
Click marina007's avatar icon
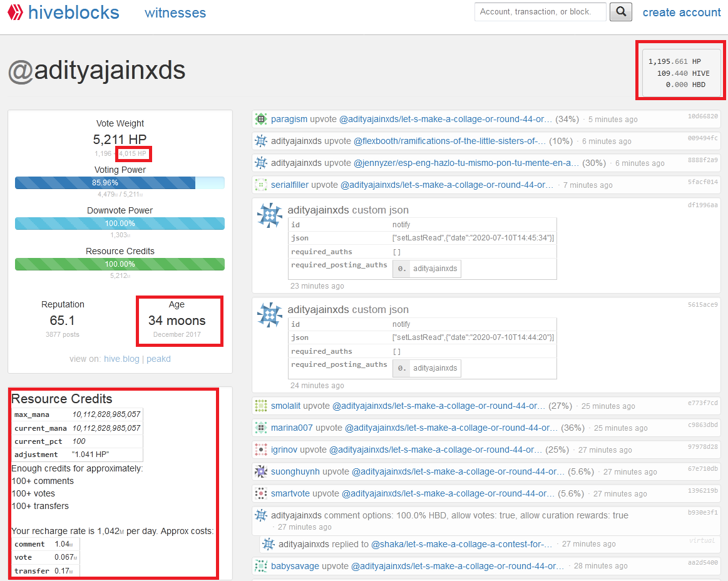[x=260, y=427]
